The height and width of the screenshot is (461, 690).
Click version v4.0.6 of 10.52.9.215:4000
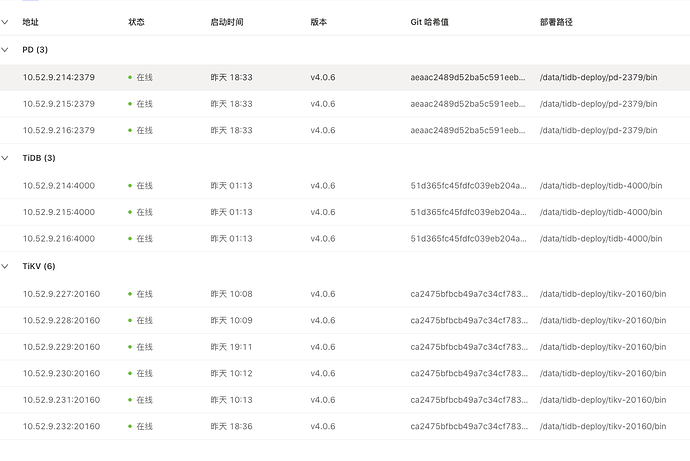click(323, 212)
